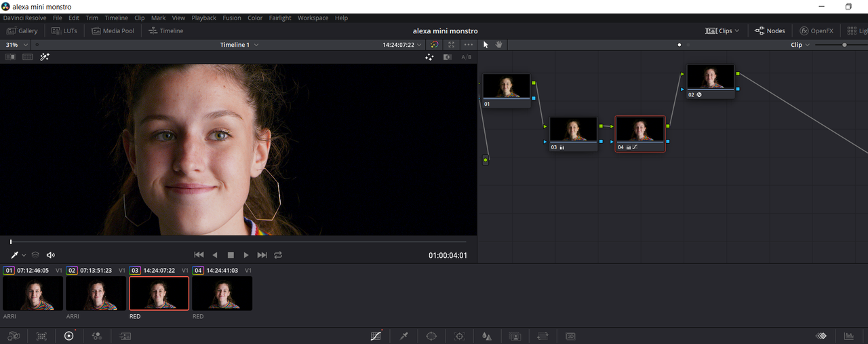The width and height of the screenshot is (868, 344).
Task: Open the Color Wheels palette
Action: point(68,336)
